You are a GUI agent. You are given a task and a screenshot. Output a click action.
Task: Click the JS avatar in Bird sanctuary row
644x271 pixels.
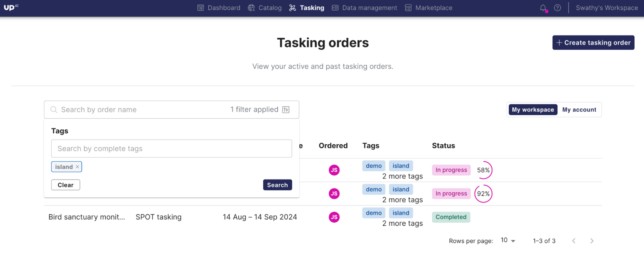[x=334, y=217]
